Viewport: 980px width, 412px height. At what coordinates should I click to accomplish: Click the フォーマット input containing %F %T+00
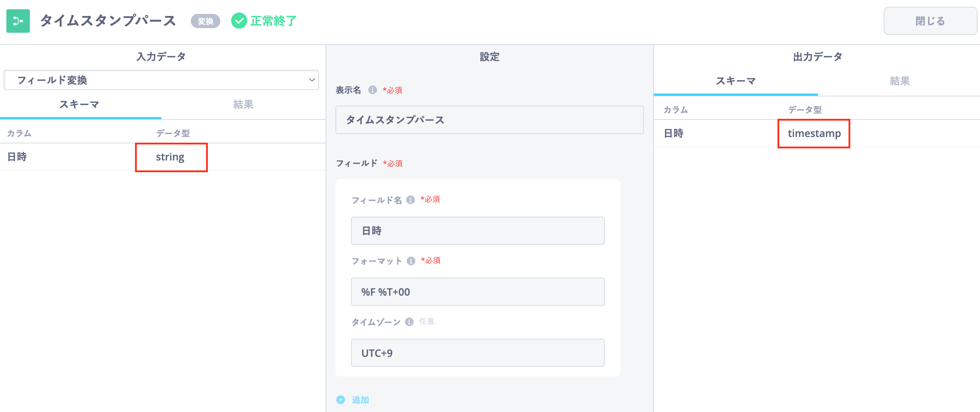[x=478, y=292]
